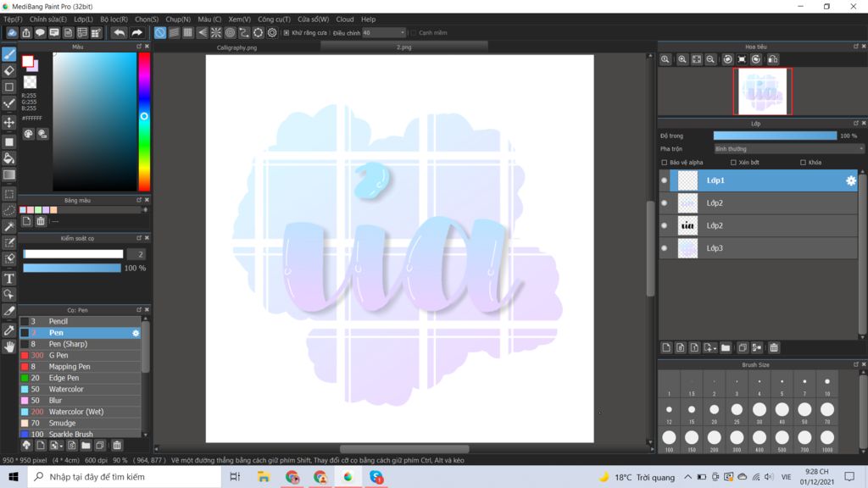Open File Explorer from the taskbar
The image size is (868, 488).
(264, 477)
